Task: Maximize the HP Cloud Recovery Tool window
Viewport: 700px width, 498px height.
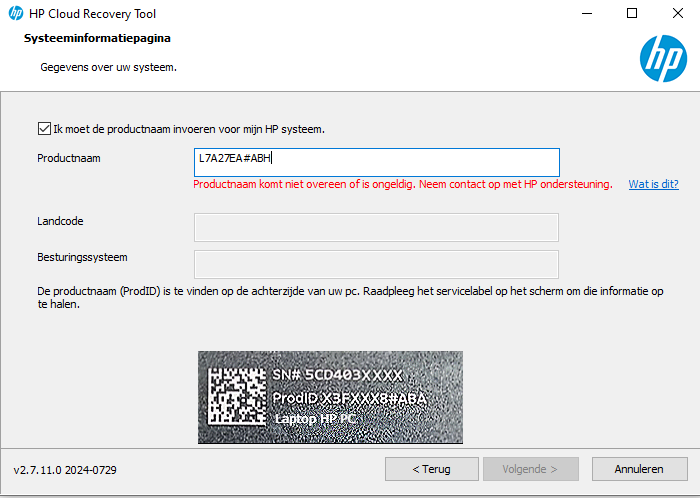Action: [x=632, y=13]
